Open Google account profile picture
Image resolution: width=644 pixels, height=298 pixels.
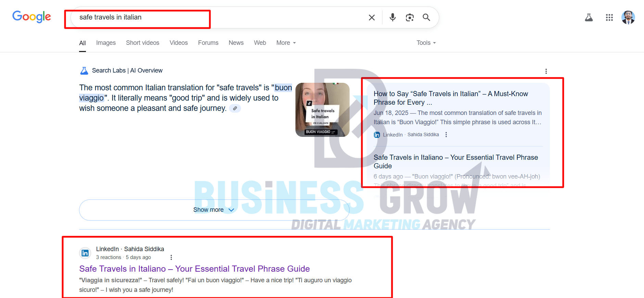coord(628,17)
